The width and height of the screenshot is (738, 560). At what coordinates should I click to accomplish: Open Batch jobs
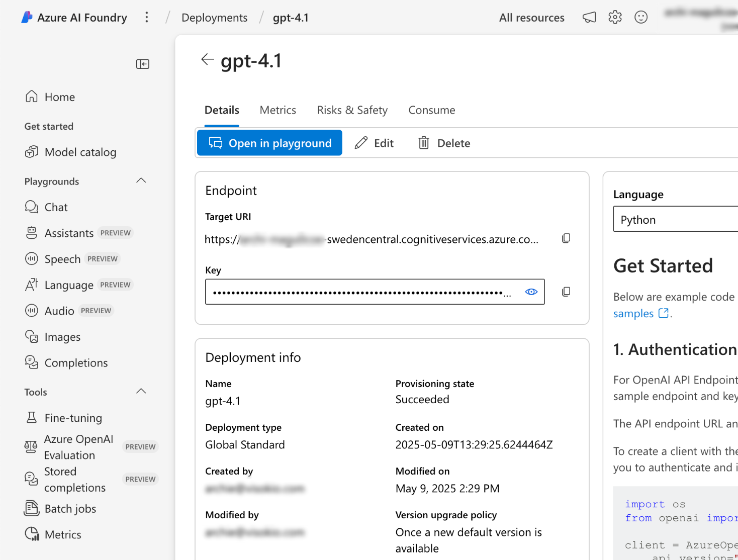pos(60,509)
